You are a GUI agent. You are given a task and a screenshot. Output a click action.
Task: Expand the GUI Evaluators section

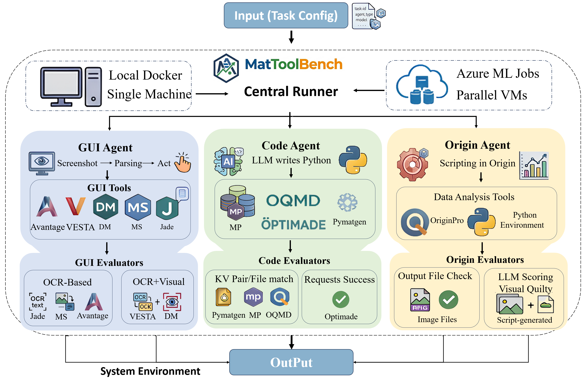[109, 262]
